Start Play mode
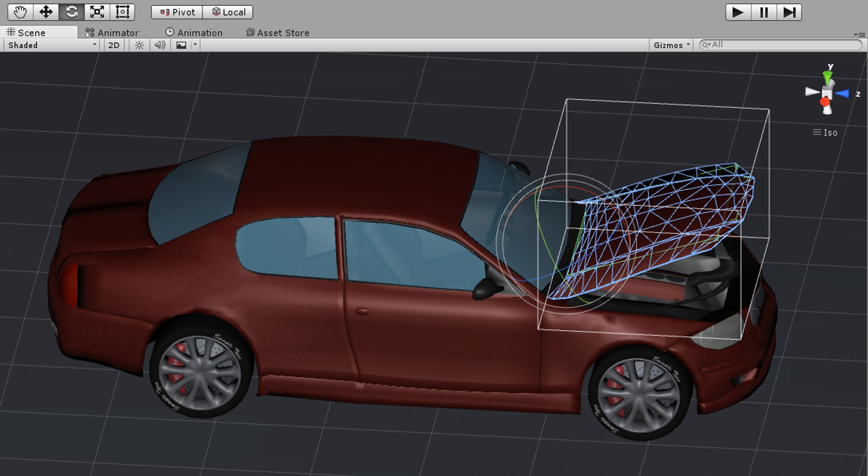The width and height of the screenshot is (868, 476). (x=738, y=12)
